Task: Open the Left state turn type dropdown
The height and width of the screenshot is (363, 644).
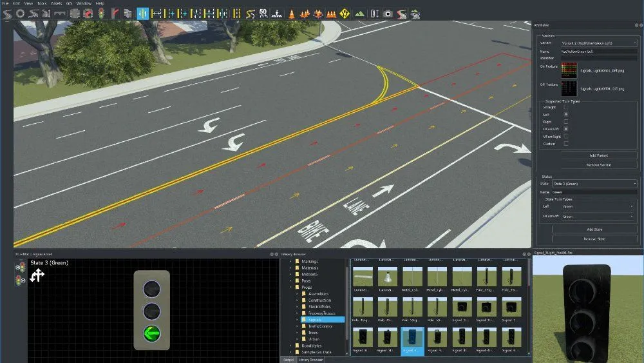Action: click(x=598, y=206)
